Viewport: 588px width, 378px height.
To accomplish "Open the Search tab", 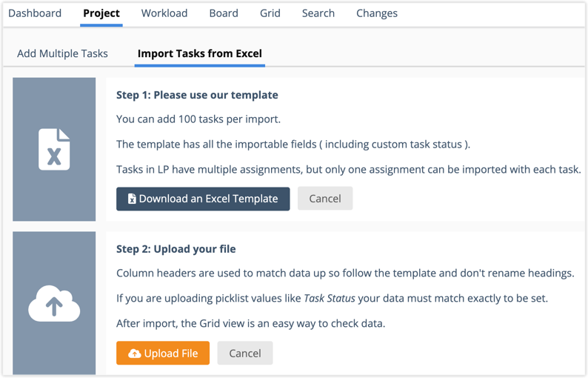I will click(318, 13).
